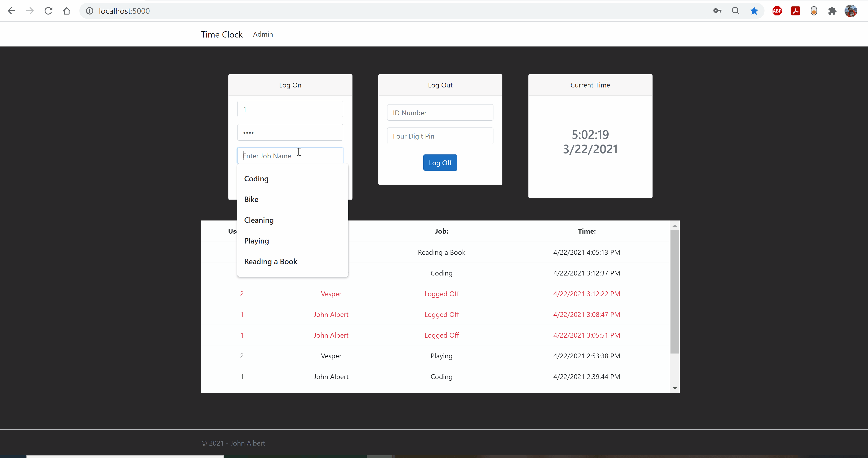Reload the localhost page
868x458 pixels.
pyautogui.click(x=48, y=11)
